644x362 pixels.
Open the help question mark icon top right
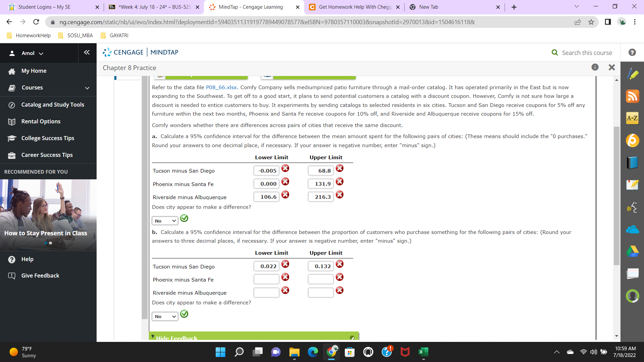coord(632,53)
